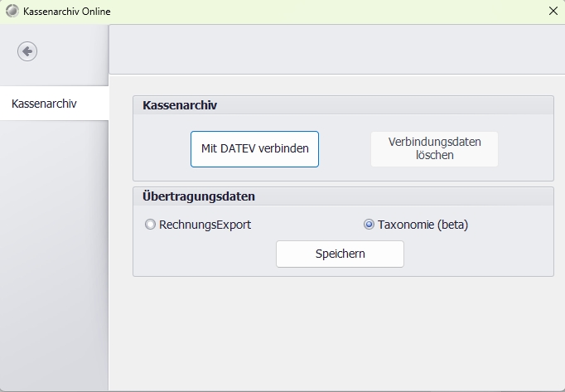Close the Kassenarchiv Online window
The image size is (565, 392).
pos(553,12)
